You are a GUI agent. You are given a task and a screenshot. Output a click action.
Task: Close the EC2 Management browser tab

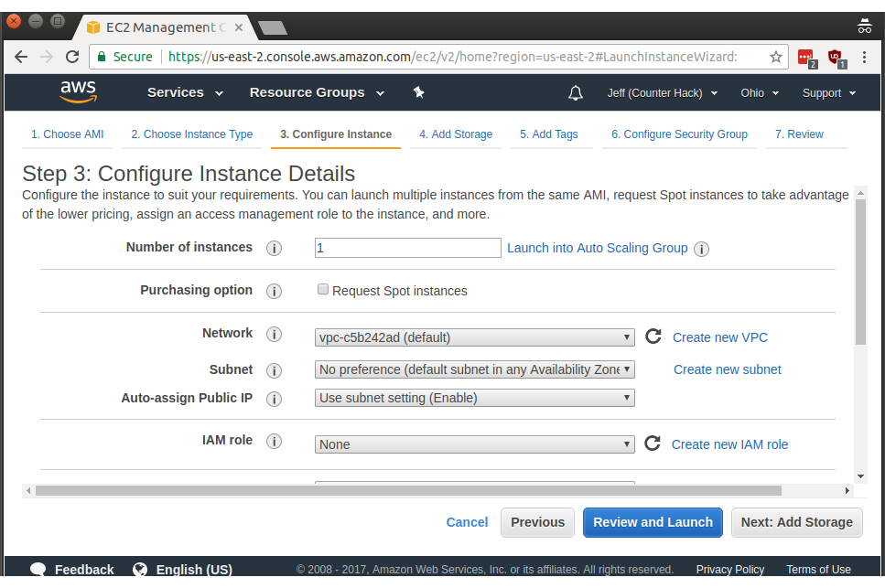click(x=239, y=27)
